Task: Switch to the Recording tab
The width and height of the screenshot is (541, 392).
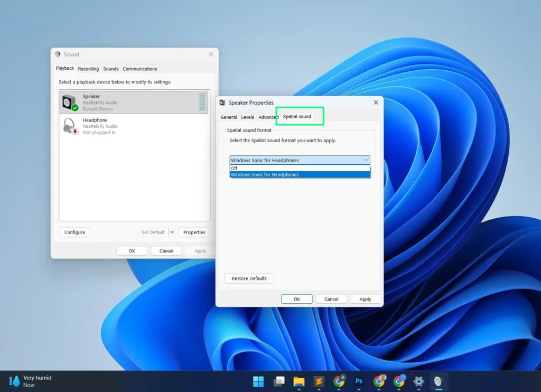Action: coord(88,69)
